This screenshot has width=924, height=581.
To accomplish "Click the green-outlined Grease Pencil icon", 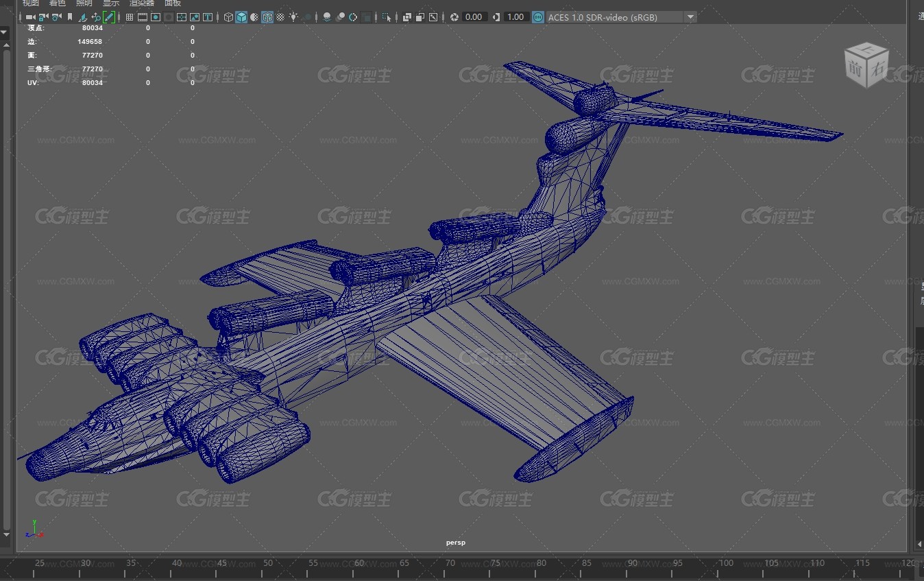I will tap(108, 17).
